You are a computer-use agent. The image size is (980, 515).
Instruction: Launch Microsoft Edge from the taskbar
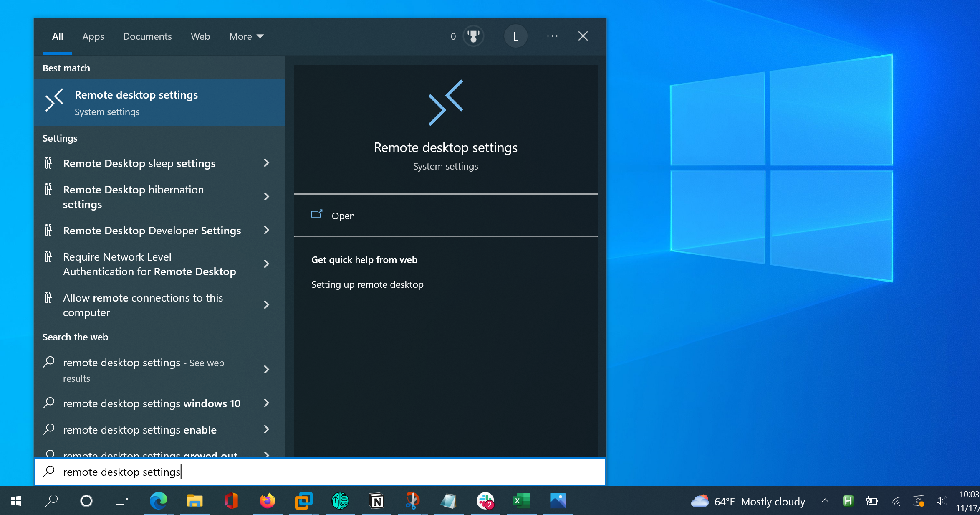click(158, 500)
